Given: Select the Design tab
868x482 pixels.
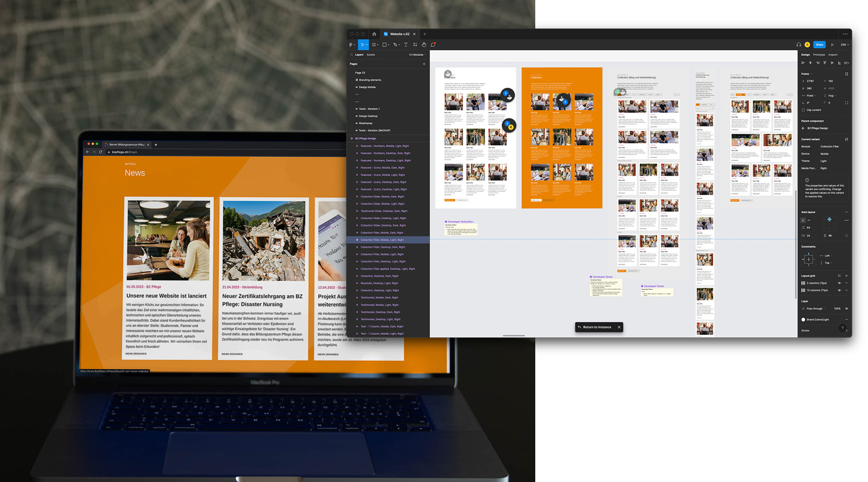Looking at the screenshot, I should [x=805, y=55].
